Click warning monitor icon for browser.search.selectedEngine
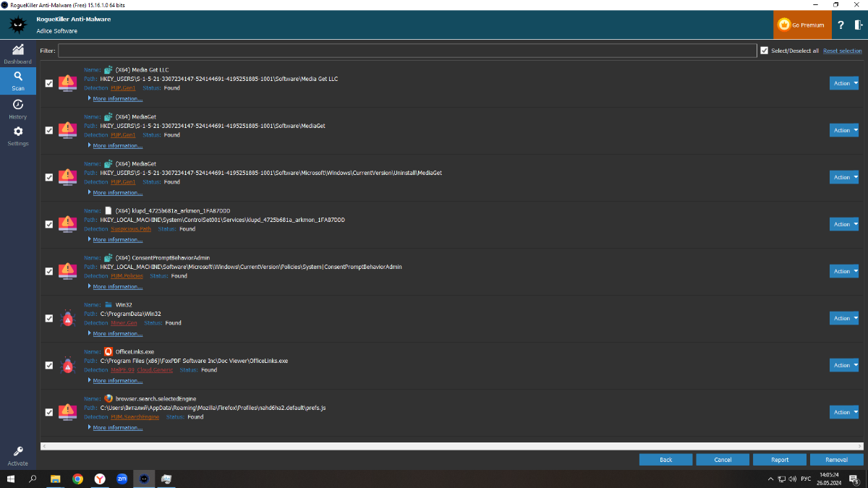Viewport: 868px width, 488px height. point(67,411)
